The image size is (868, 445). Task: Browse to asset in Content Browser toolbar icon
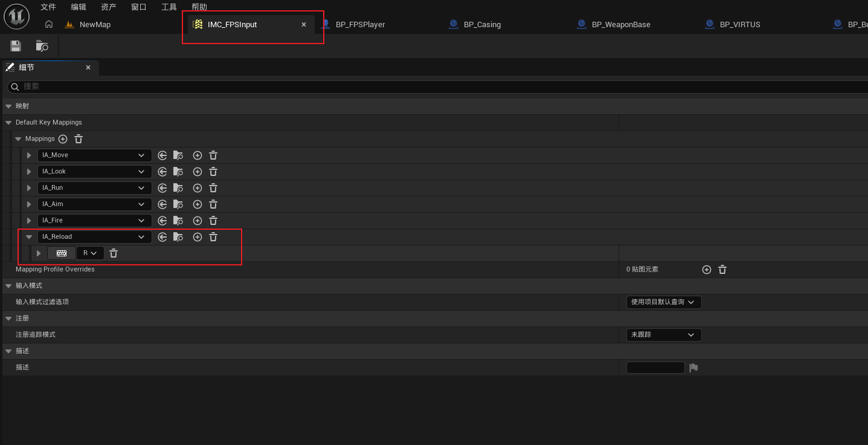42,46
